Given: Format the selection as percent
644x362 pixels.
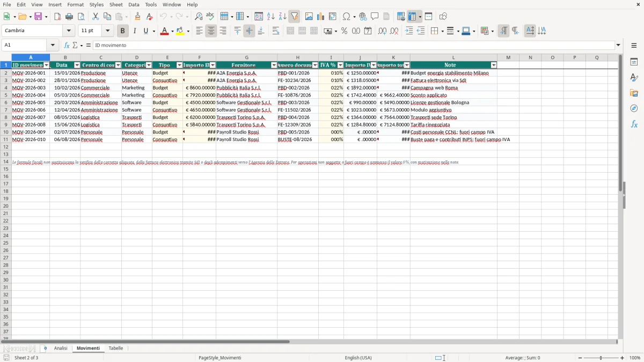Looking at the screenshot, I should (344, 31).
